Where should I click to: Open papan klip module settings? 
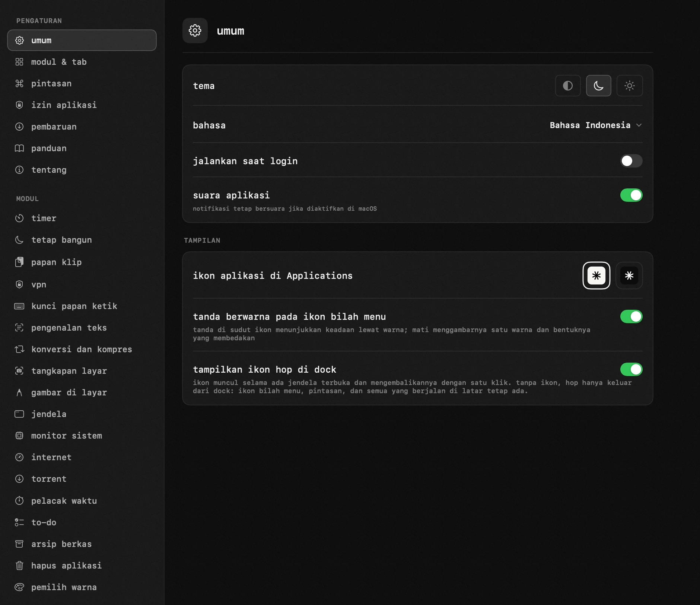tap(82, 262)
